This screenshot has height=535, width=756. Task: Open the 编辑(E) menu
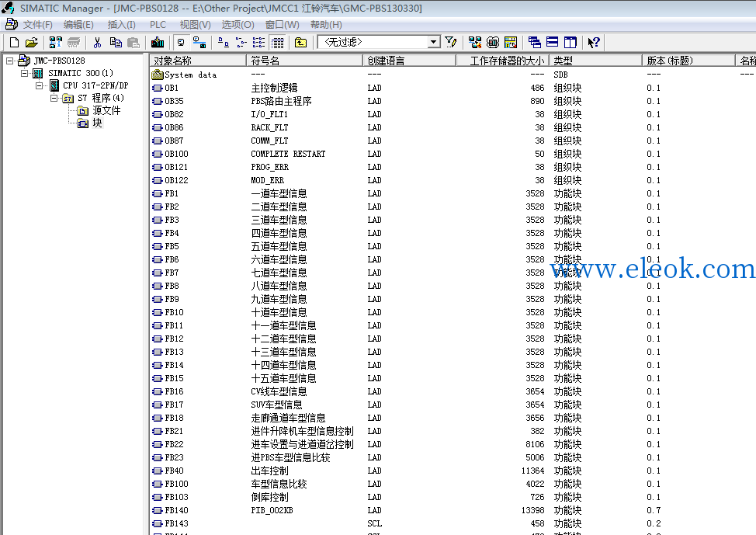coord(78,25)
